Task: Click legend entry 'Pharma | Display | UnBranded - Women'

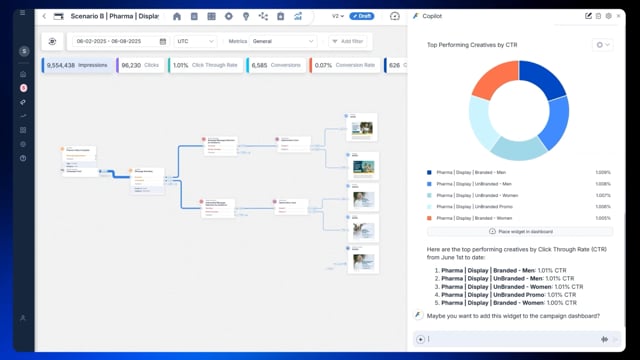Action: [477, 196]
